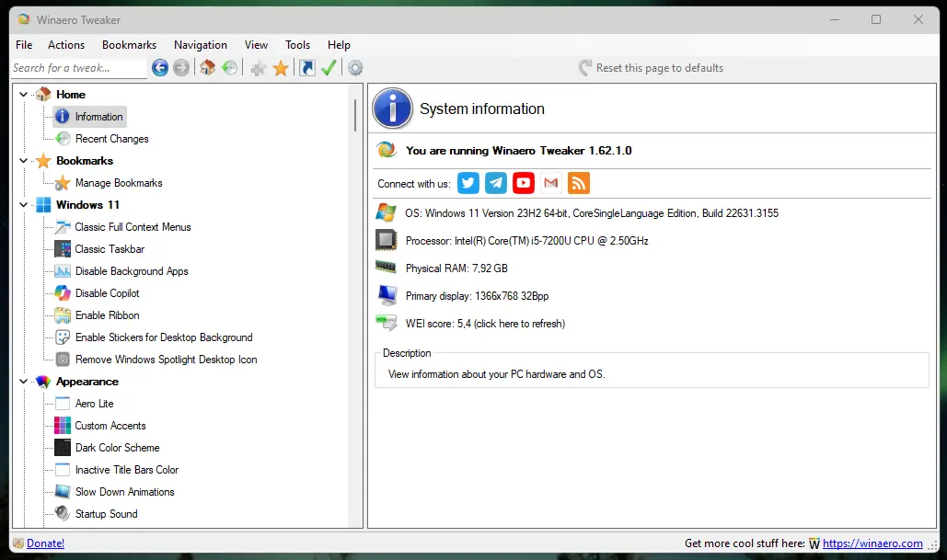Click the shortcut arrow toolbar icon
Viewport: 947px width, 560px height.
pos(306,68)
